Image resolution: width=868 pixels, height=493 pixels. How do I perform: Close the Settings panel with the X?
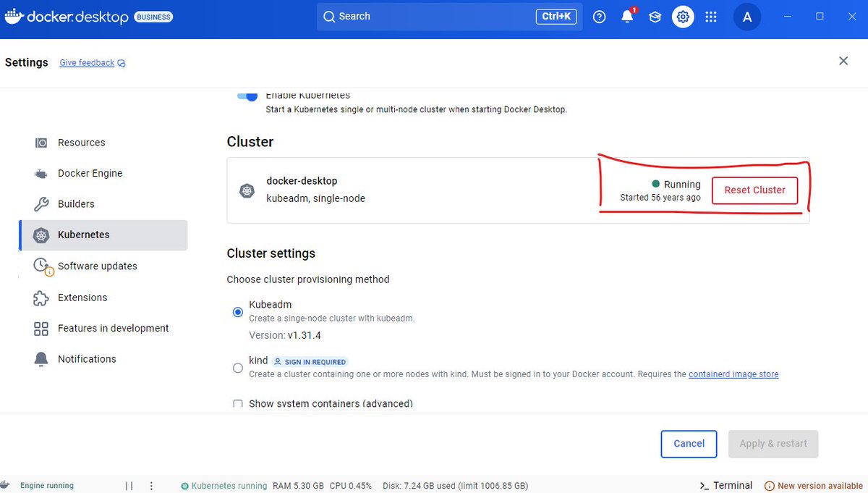point(843,61)
